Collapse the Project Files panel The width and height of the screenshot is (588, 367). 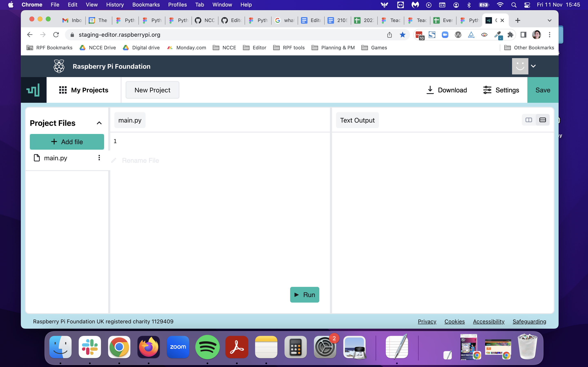pyautogui.click(x=99, y=123)
